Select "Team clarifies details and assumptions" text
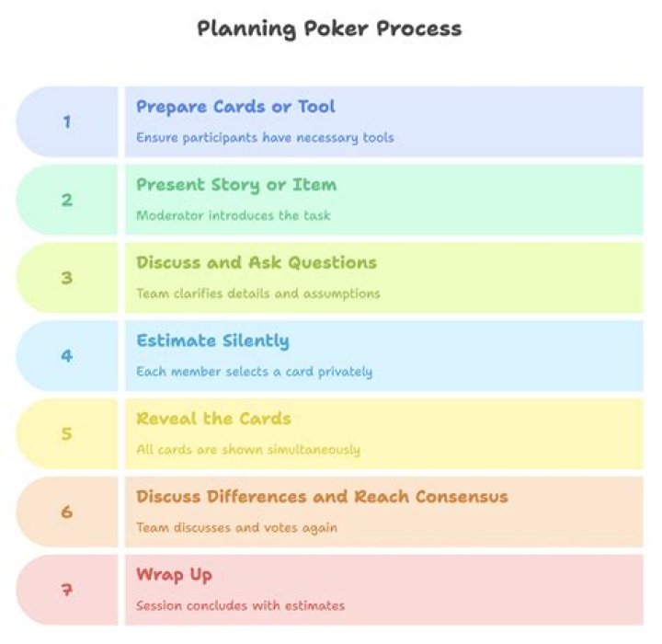The height and width of the screenshot is (644, 662). pos(257,294)
